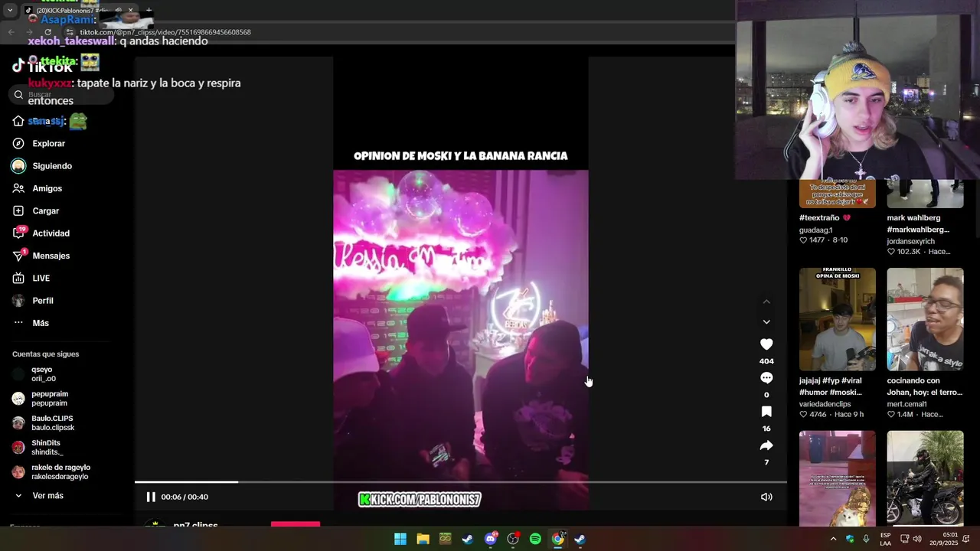This screenshot has height=551, width=980.
Task: Click the TikTok search field
Action: (61, 95)
